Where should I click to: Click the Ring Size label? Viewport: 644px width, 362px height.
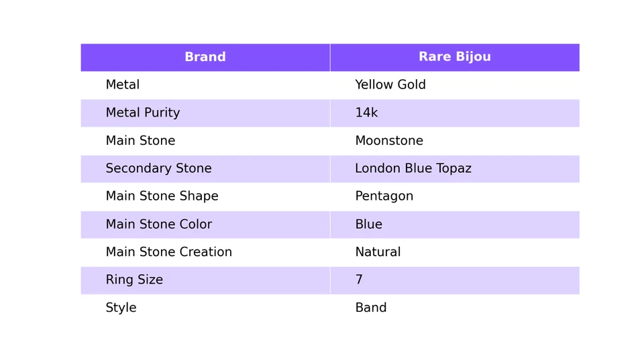(x=134, y=280)
